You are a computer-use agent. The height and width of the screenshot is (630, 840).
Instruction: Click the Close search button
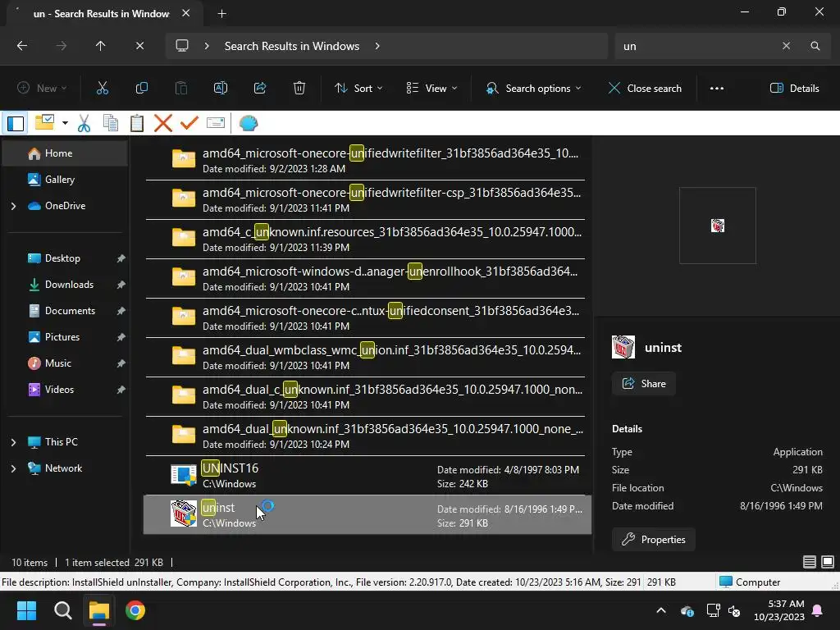645,89
